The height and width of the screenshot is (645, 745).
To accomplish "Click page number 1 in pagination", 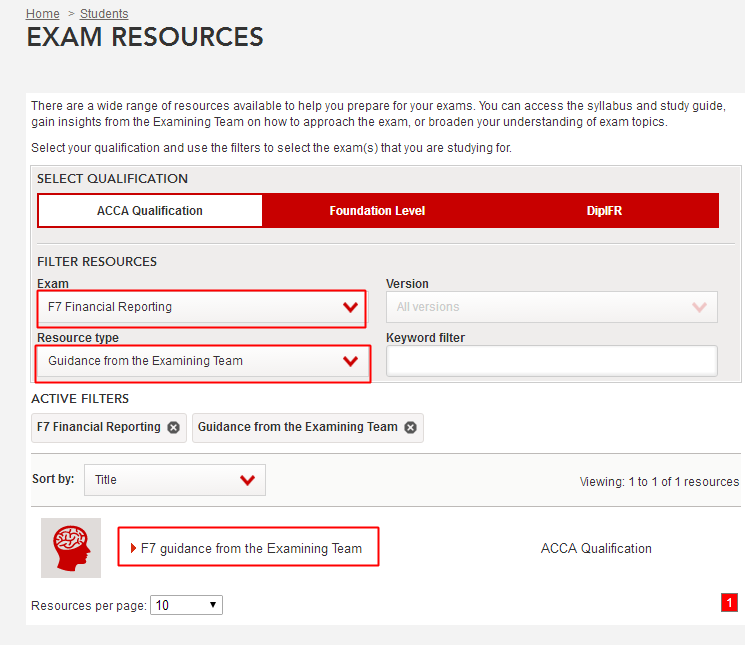I will coord(729,602).
